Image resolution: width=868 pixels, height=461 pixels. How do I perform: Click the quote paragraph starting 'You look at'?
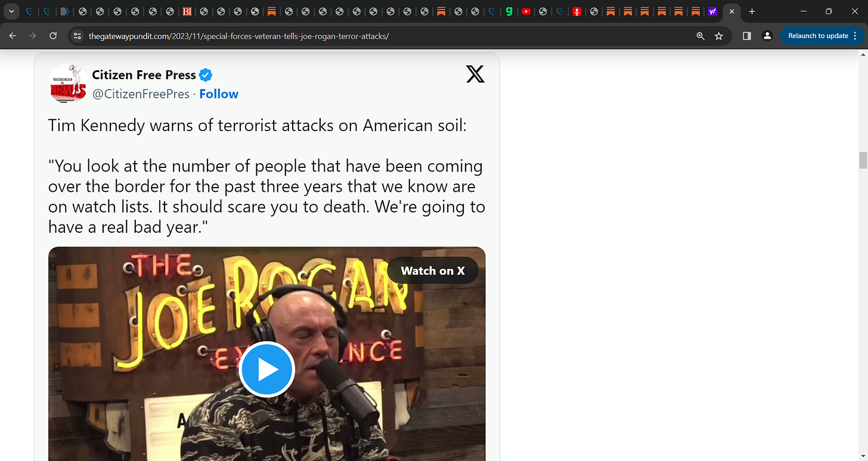(266, 196)
